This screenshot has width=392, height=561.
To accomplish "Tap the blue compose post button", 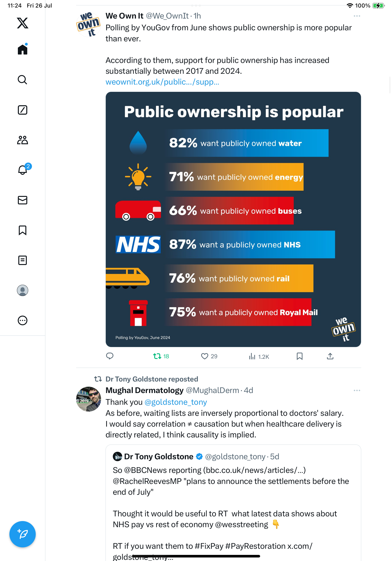I will click(x=23, y=534).
